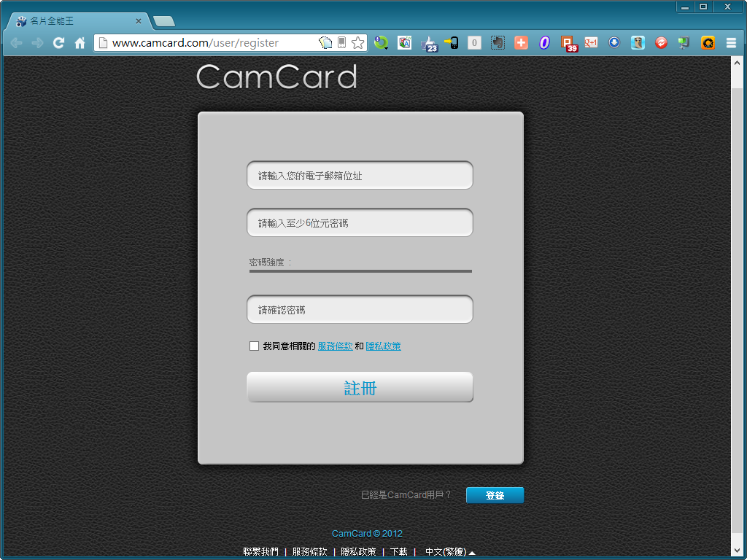
Task: Open the owl avatar extension icon
Action: [x=638, y=43]
